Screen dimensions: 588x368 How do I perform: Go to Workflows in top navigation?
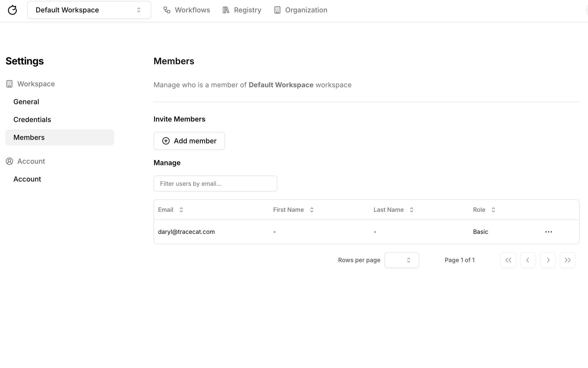coord(187,10)
